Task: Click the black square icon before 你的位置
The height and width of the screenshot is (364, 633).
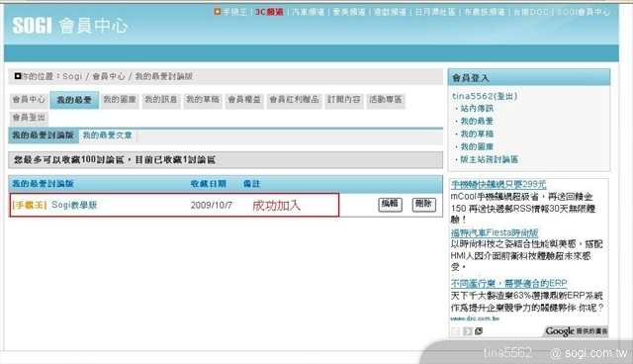Action: [18, 76]
